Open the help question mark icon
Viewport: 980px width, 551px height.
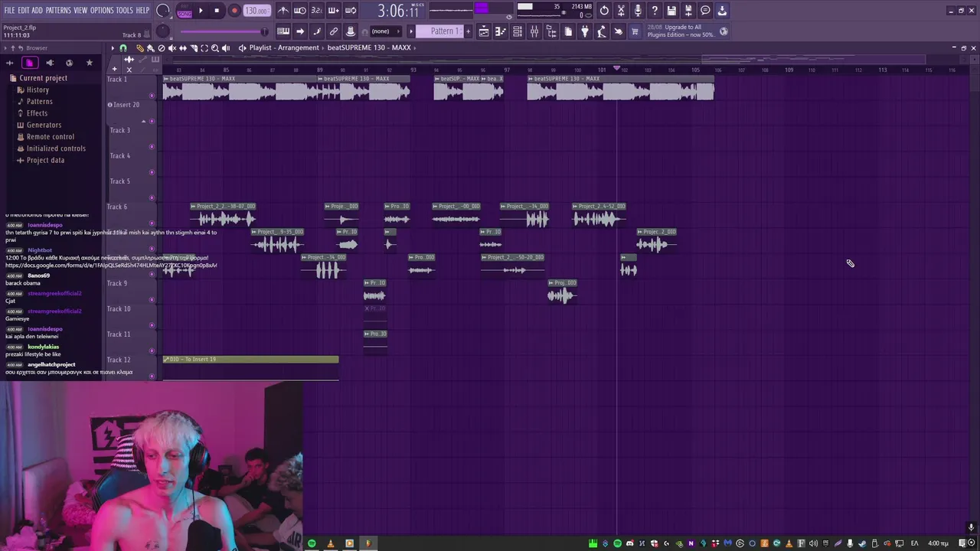coord(655,11)
